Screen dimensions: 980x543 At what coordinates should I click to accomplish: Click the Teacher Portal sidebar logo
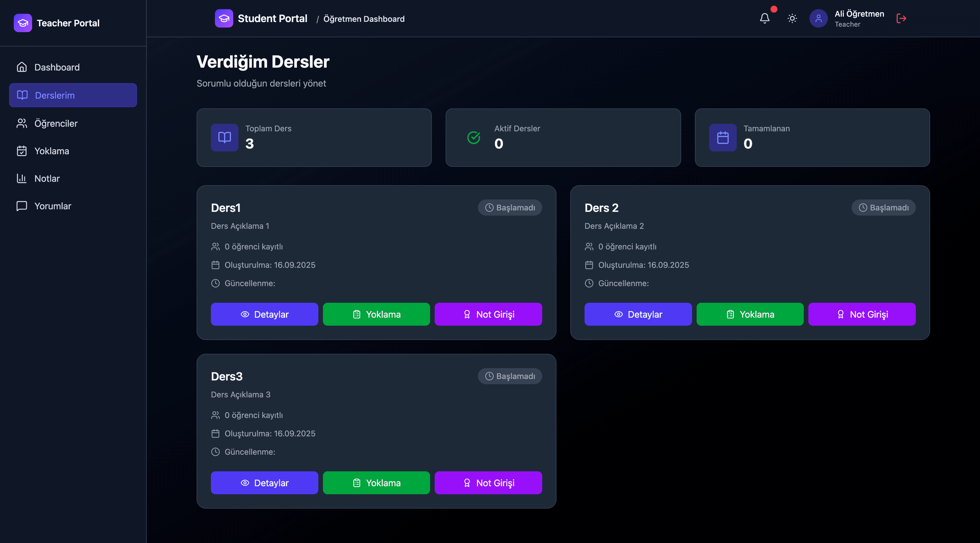tap(23, 23)
